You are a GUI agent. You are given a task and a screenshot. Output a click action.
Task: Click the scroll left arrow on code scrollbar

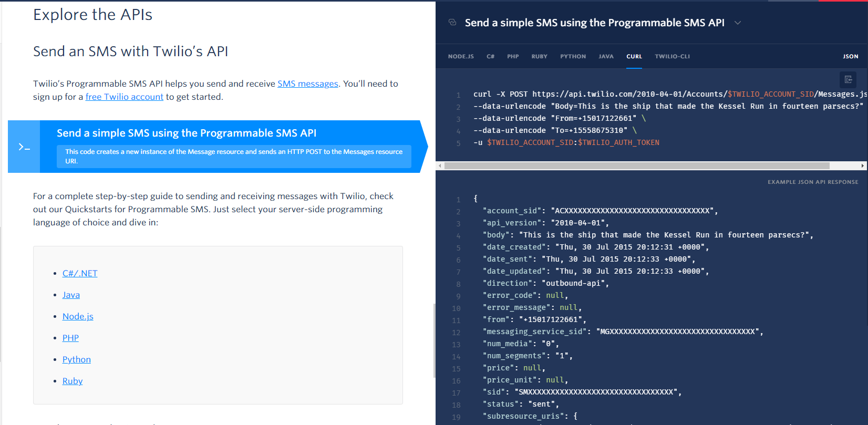[x=439, y=166]
